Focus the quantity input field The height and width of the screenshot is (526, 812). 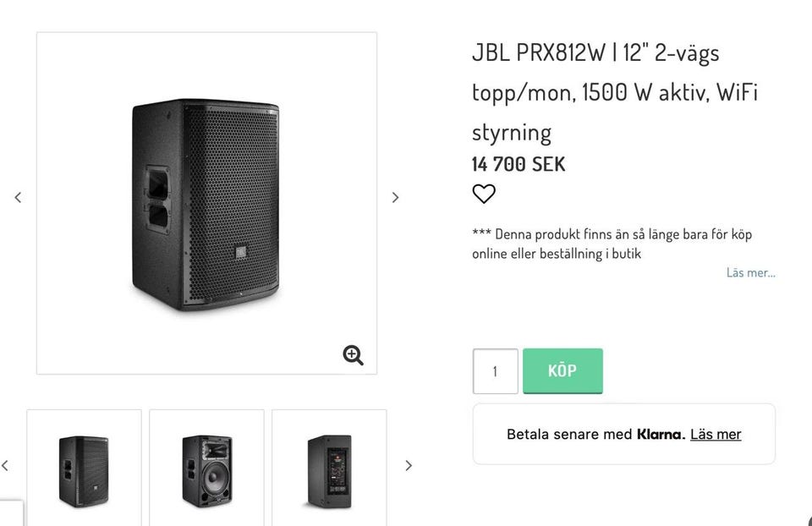click(495, 371)
